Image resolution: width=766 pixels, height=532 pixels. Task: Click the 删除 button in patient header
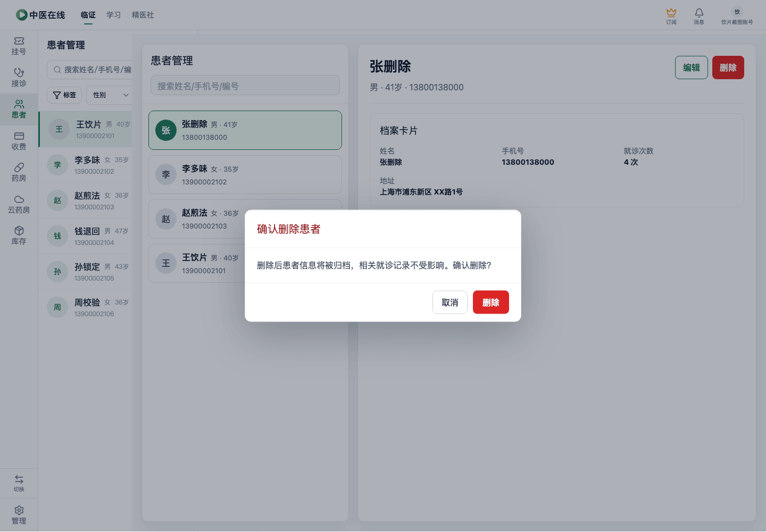728,67
